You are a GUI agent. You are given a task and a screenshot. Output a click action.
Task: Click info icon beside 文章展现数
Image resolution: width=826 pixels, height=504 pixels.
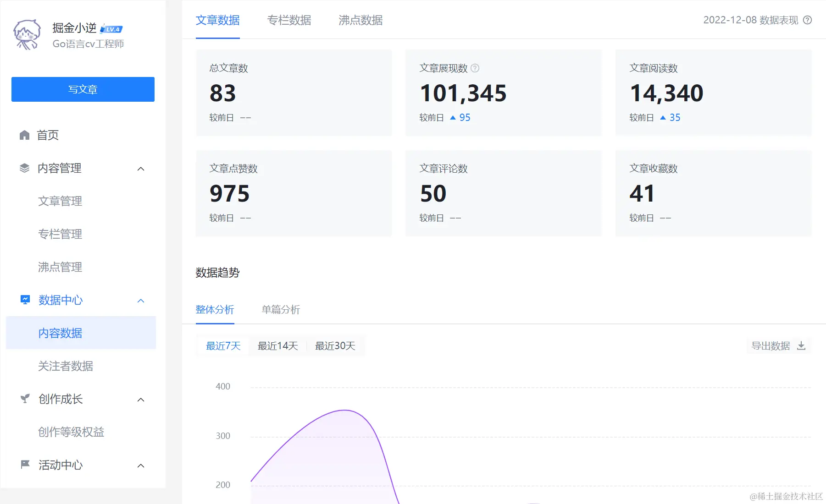pos(475,68)
